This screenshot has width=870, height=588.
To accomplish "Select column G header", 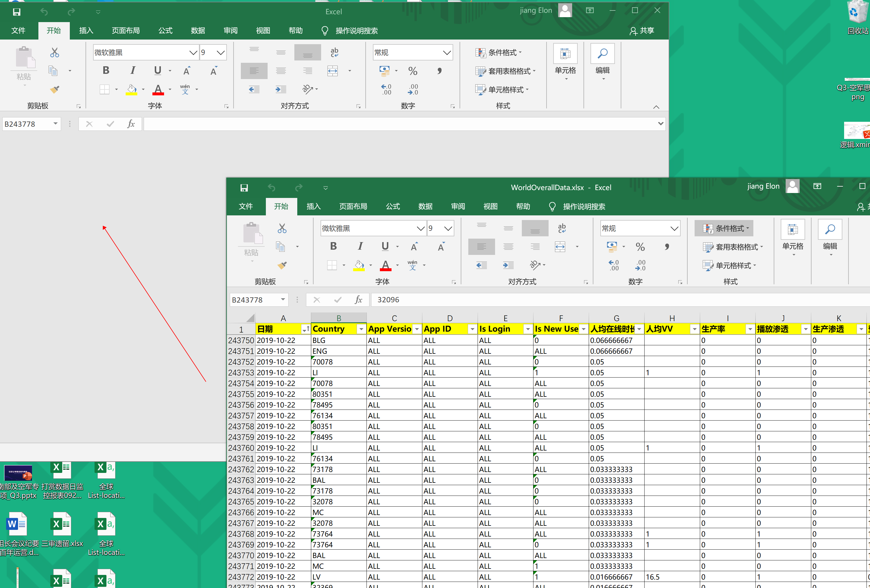I will click(616, 318).
